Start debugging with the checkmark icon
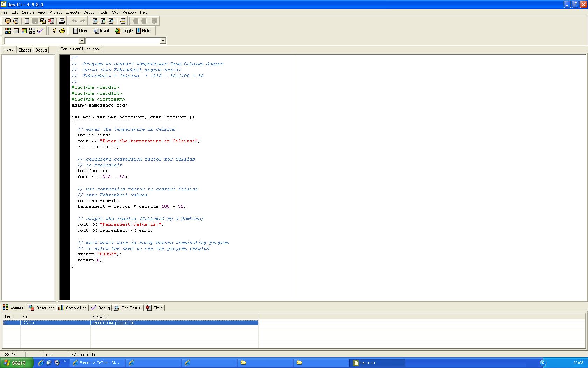This screenshot has height=368, width=588. 40,31
